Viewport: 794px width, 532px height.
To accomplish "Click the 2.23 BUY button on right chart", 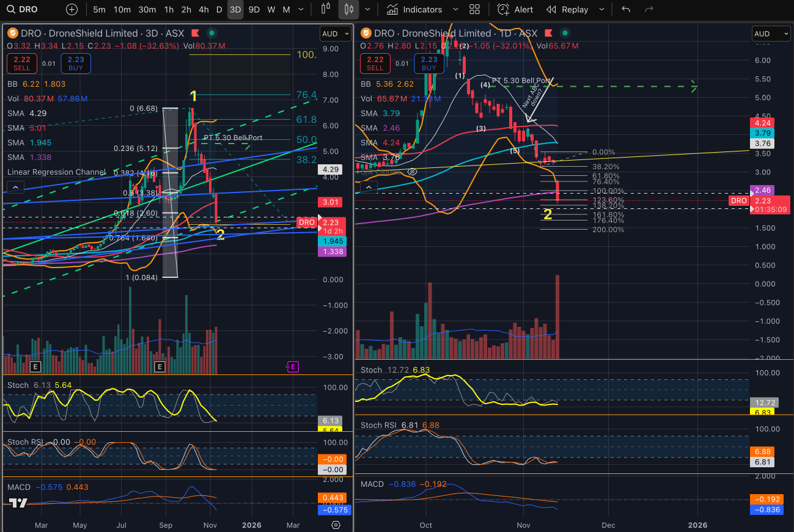I will pyautogui.click(x=429, y=64).
